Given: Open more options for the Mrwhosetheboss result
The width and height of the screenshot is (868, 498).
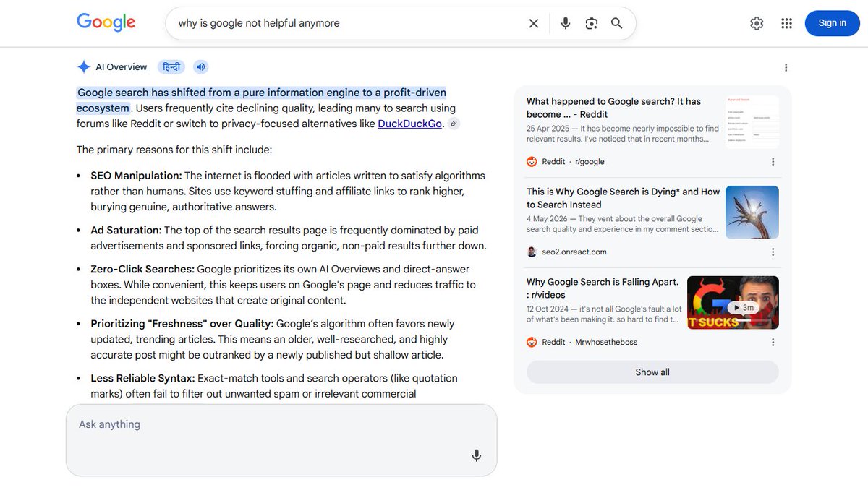Looking at the screenshot, I should [773, 343].
